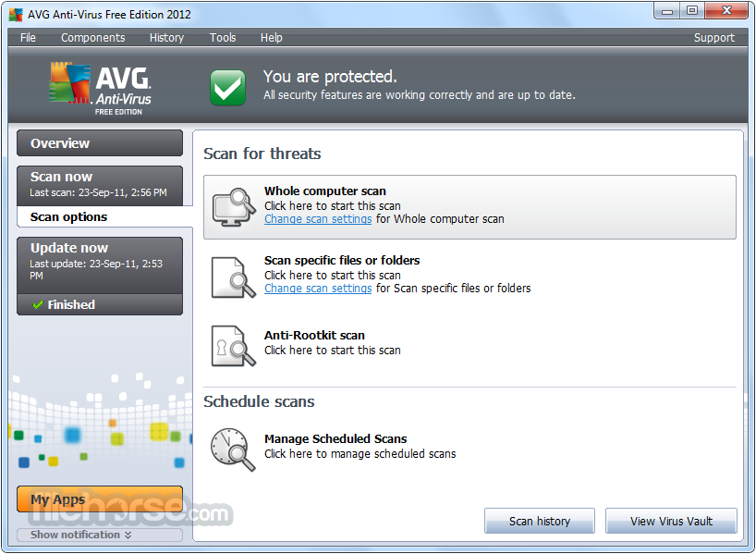Click the Update now button
The image size is (756, 554).
click(x=100, y=265)
